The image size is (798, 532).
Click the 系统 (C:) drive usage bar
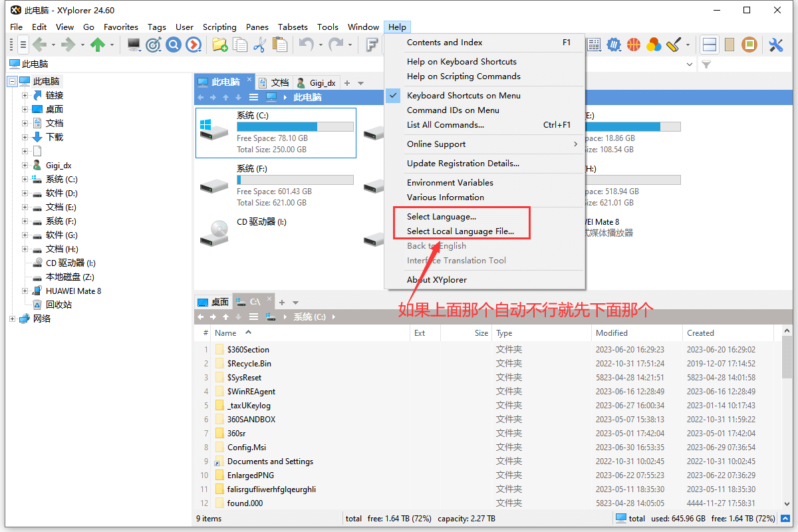pos(295,127)
